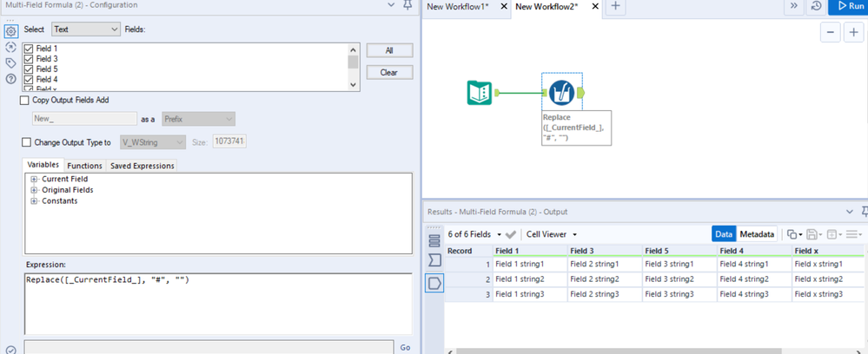Close the New Workflow1 tab

click(x=504, y=6)
